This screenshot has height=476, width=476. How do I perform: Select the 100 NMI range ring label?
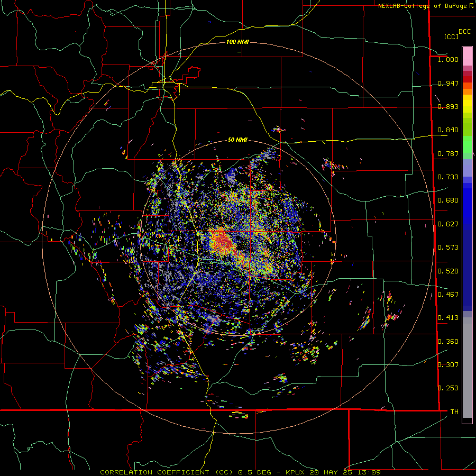coord(237,42)
